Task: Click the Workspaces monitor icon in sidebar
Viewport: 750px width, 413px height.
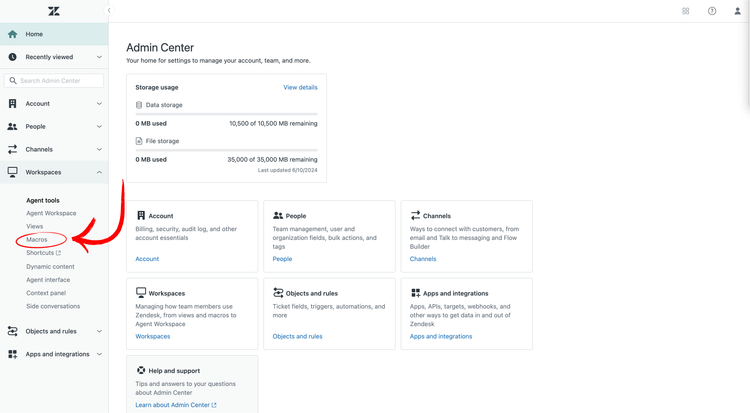Action: click(12, 172)
